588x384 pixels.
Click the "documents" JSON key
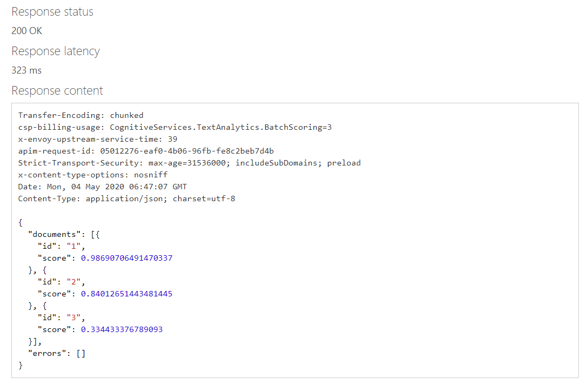point(55,234)
